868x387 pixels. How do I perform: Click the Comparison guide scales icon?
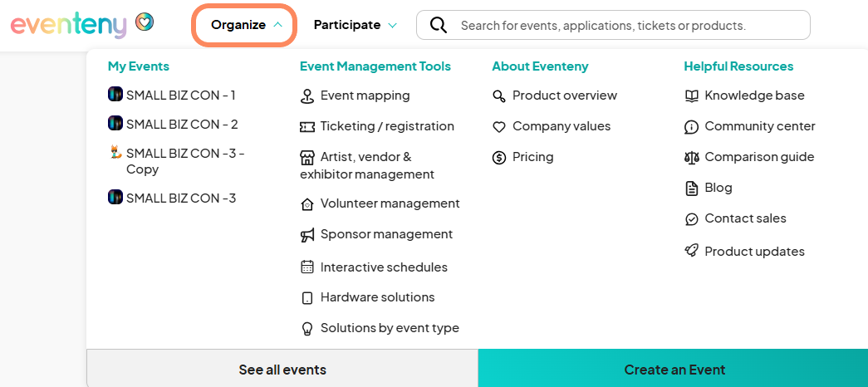[x=691, y=157]
